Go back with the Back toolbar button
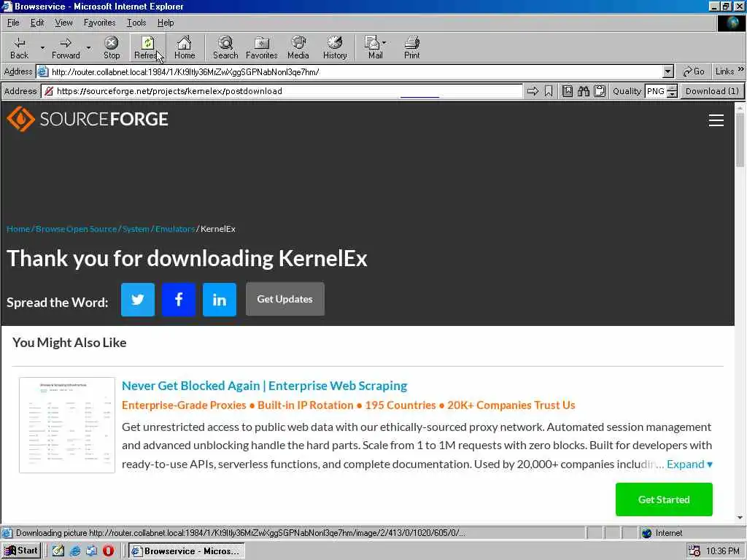The image size is (747, 560). click(19, 47)
